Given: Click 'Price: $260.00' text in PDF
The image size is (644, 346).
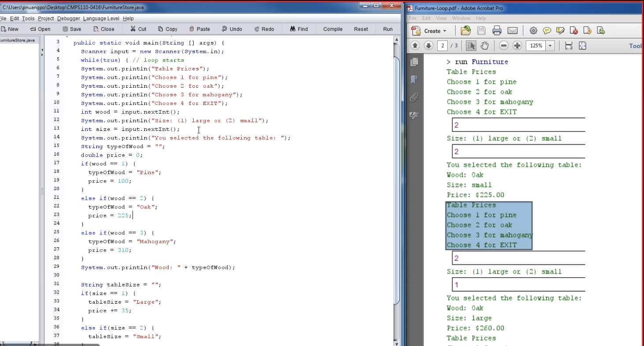Looking at the screenshot, I should [x=475, y=328].
